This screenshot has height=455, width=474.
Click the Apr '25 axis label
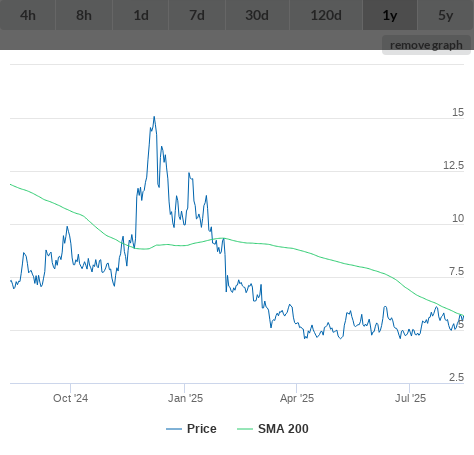[x=297, y=398]
